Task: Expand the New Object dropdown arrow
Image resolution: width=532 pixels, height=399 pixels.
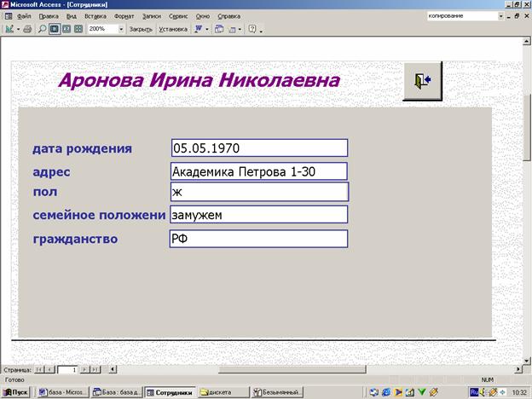Action: (x=240, y=28)
